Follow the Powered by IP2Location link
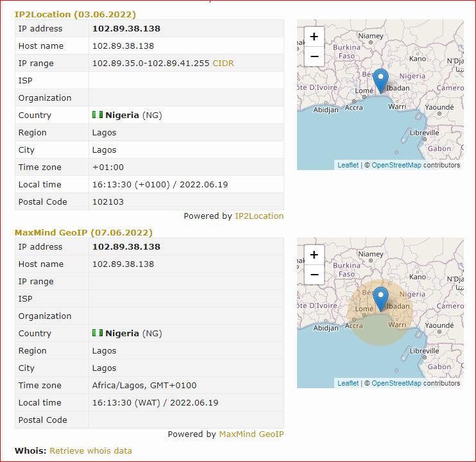Viewport: 476px width, 462px height. tap(259, 216)
